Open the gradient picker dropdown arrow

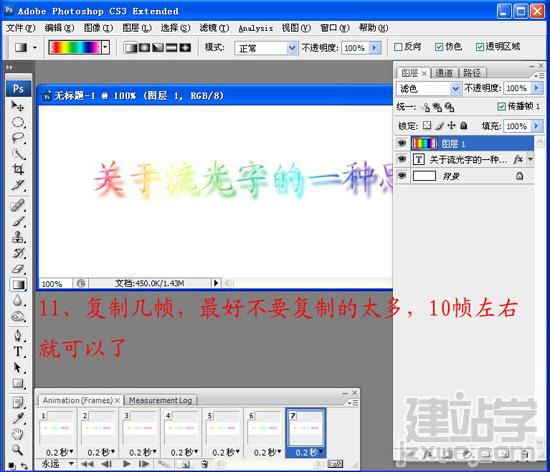click(x=105, y=47)
